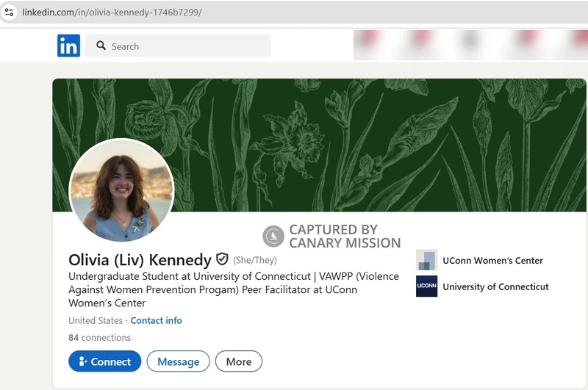Click the Message button
This screenshot has height=390, width=588.
pos(178,361)
